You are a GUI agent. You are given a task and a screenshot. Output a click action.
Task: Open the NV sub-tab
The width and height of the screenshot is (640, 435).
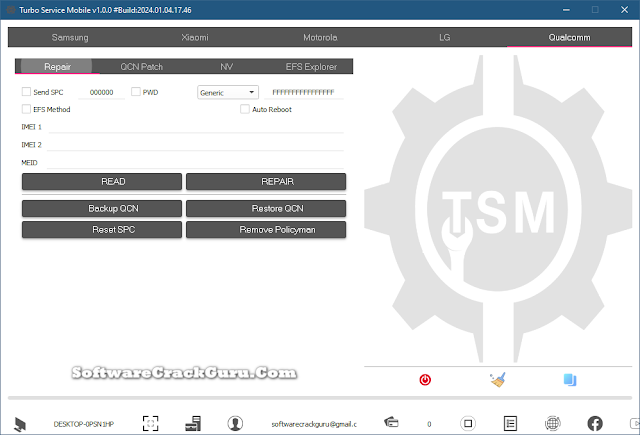pyautogui.click(x=227, y=67)
